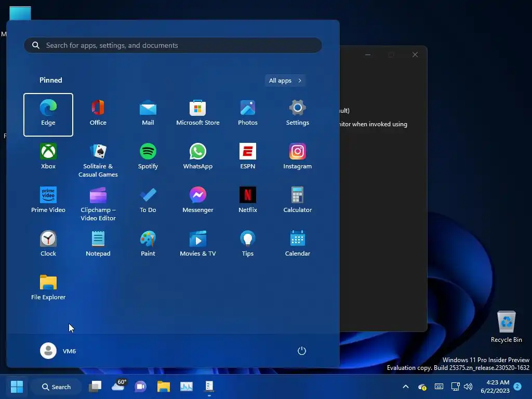Open File Explorer from pinned apps

[48, 287]
